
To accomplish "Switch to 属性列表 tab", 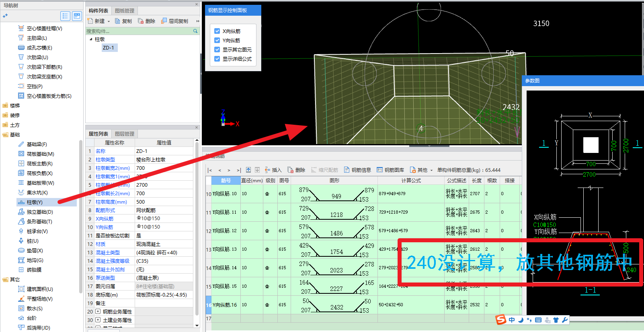I will click(x=98, y=134).
